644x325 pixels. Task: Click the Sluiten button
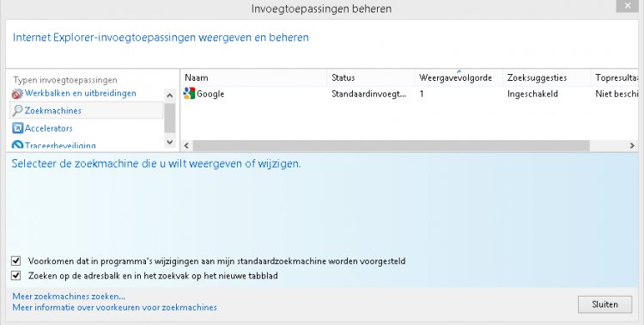605,304
